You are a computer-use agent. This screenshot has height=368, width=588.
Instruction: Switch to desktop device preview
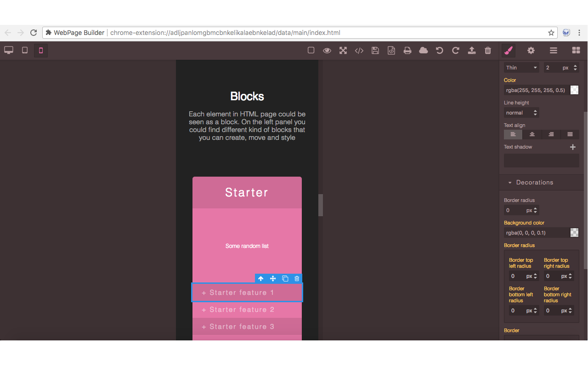(x=8, y=50)
